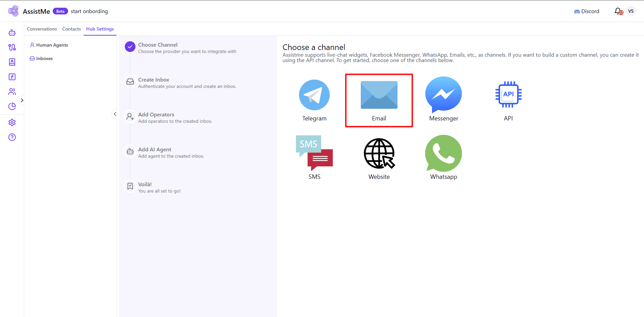The image size is (644, 317).
Task: Click the Create Inbox step title
Action: tap(154, 80)
